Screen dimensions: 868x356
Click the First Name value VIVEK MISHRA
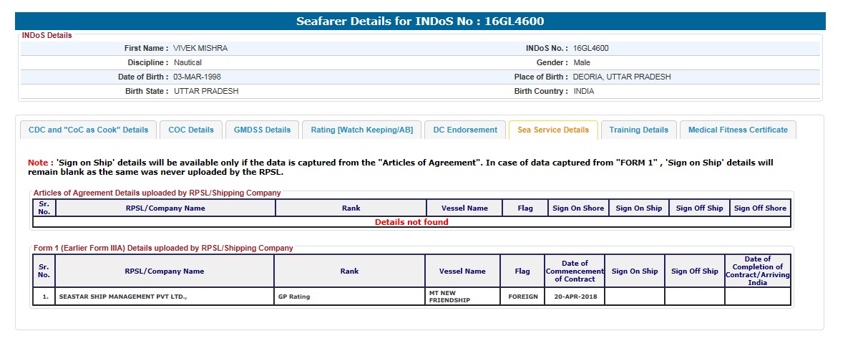point(200,49)
